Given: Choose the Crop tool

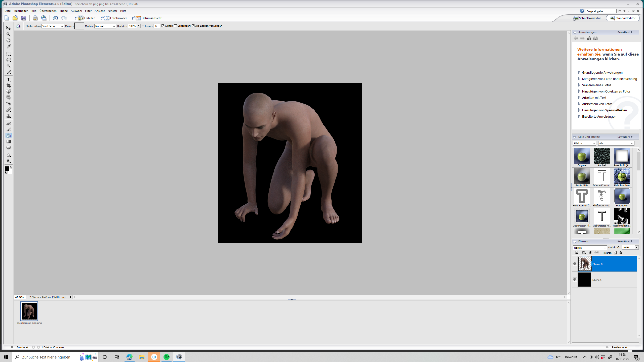Looking at the screenshot, I should [x=9, y=85].
